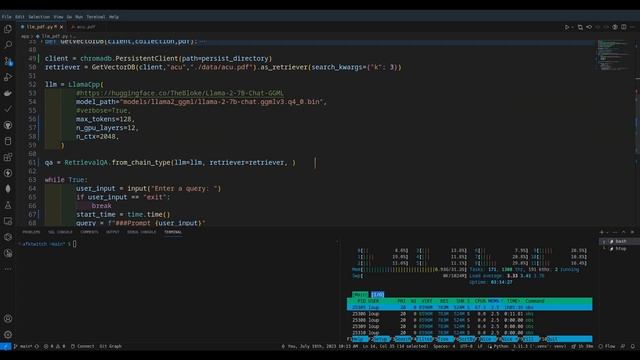Select Python interpreter in status bar
Screen dimensions: 640x360
[x=527, y=346]
